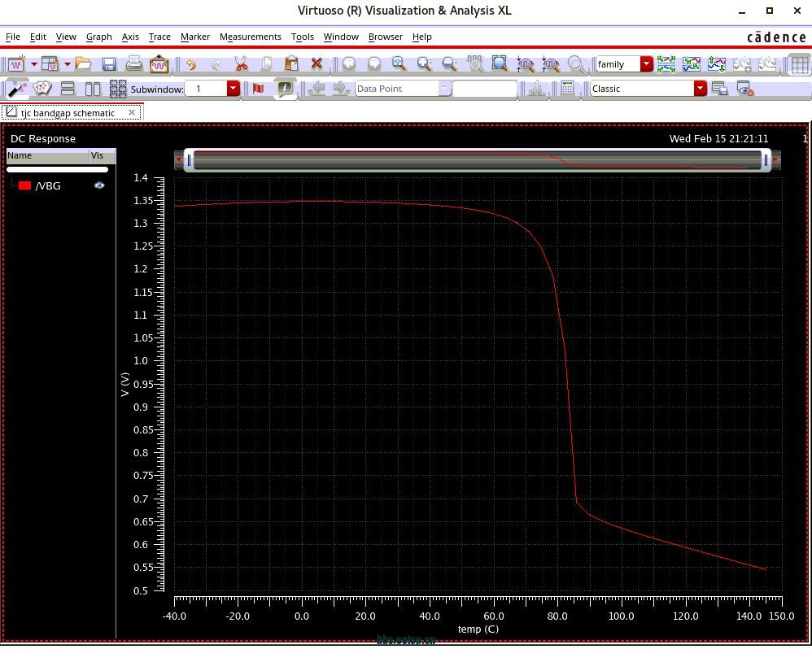This screenshot has width=812, height=649.
Task: Undo the last action
Action: tap(191, 64)
